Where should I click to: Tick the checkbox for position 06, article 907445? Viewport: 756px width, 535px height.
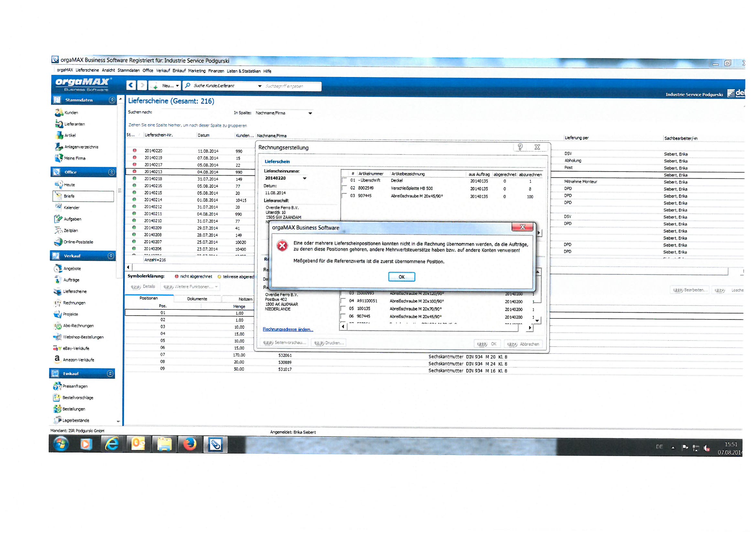(x=343, y=317)
